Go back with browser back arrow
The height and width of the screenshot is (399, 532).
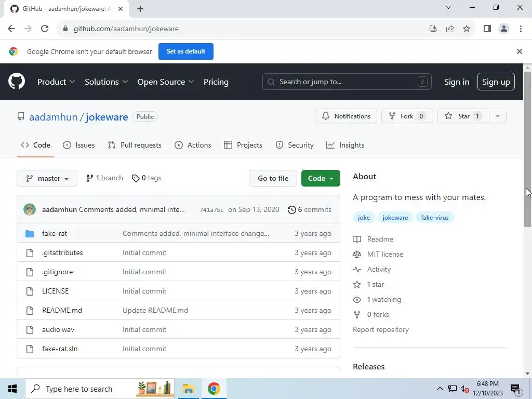tap(11, 29)
